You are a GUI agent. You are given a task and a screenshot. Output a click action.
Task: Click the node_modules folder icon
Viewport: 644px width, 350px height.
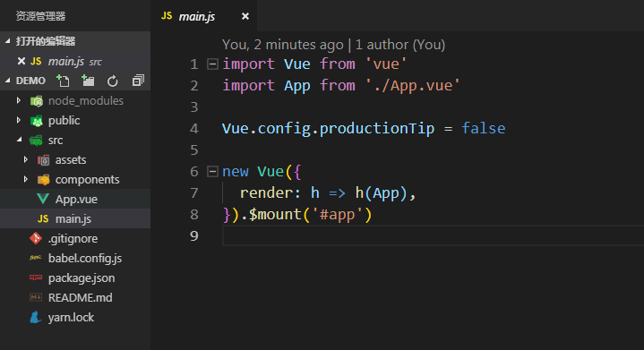click(36, 100)
